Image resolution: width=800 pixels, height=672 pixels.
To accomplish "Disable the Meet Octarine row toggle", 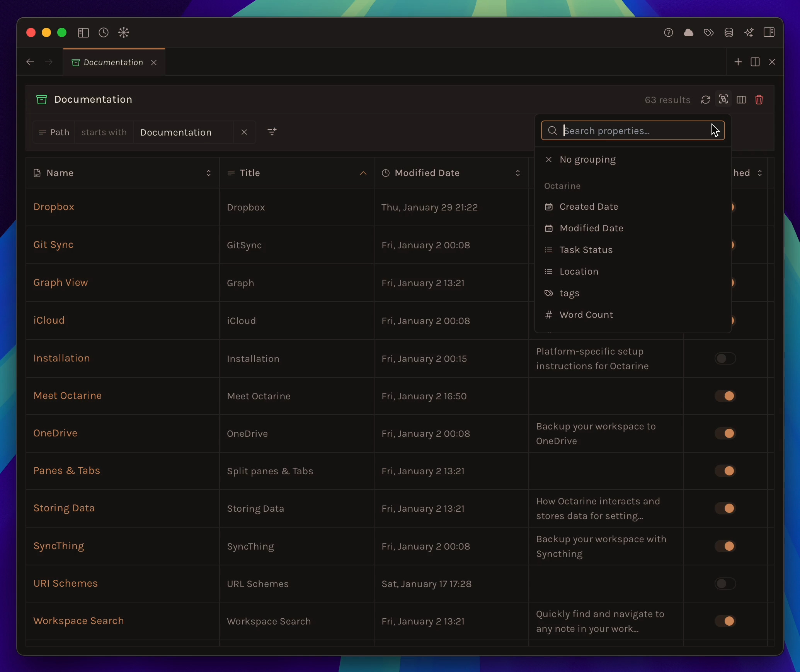I will tap(725, 396).
